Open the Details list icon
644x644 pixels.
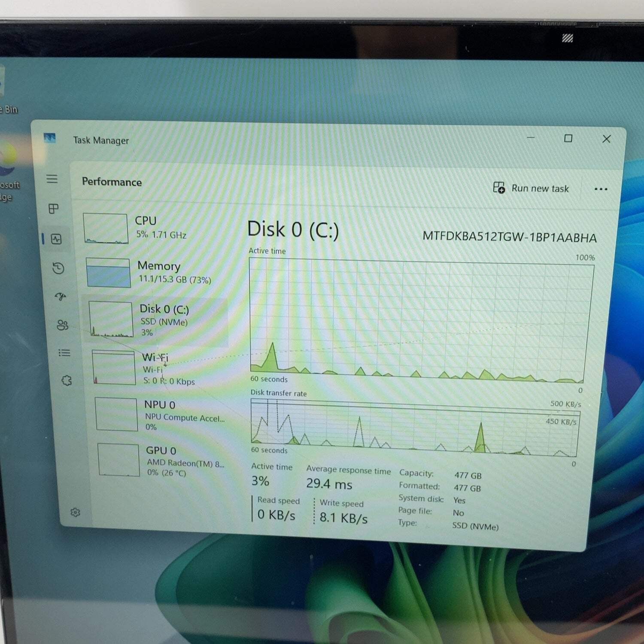point(64,353)
